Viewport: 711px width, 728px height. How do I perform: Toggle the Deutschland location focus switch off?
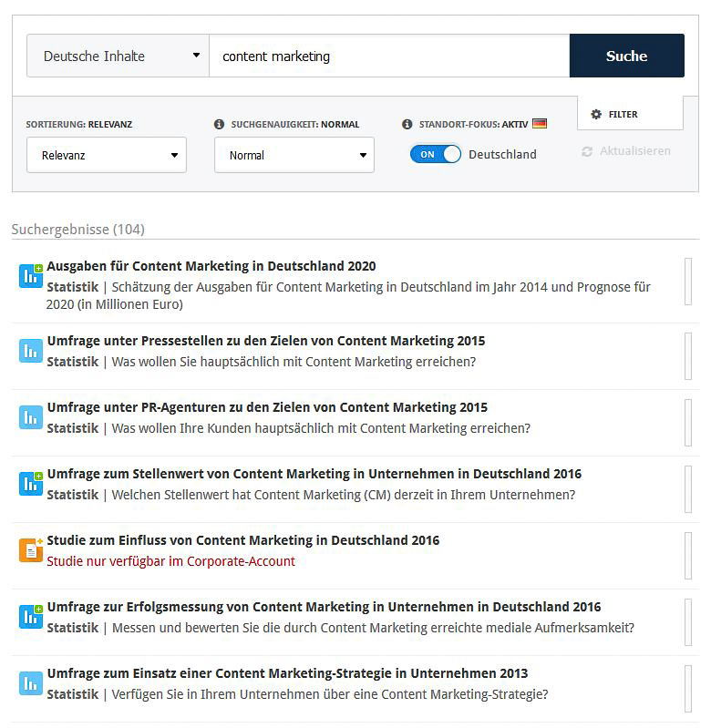[435, 154]
